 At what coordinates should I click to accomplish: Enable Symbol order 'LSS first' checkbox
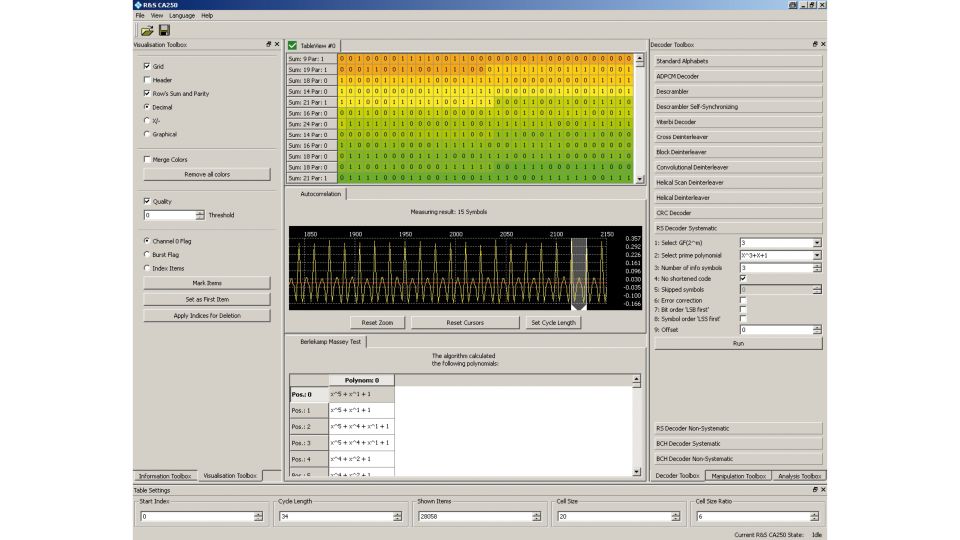(743, 319)
